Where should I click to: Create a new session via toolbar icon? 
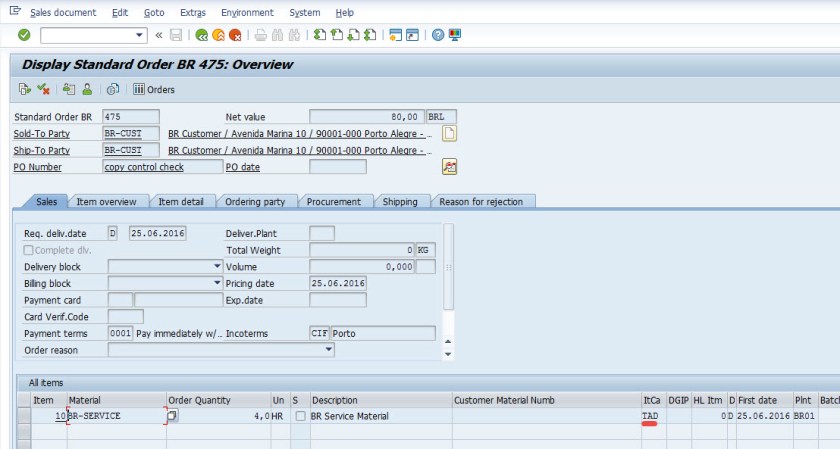(x=395, y=35)
